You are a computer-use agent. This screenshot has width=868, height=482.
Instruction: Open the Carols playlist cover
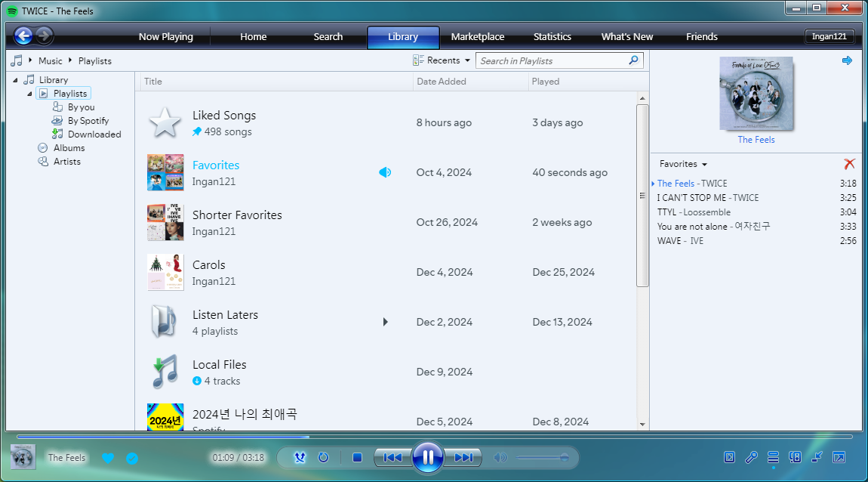click(165, 272)
